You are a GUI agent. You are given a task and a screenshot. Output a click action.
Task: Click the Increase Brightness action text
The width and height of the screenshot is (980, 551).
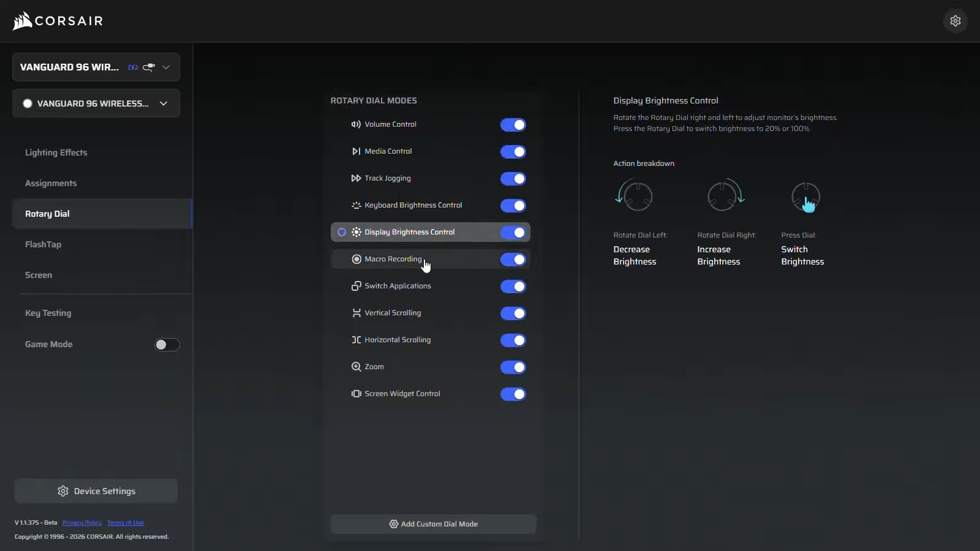pos(718,255)
